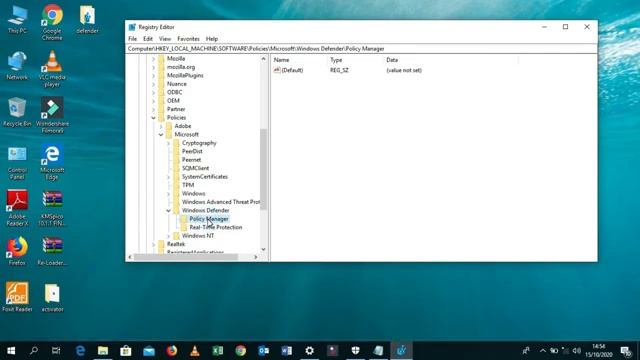Open Task View from the taskbar

(56, 351)
